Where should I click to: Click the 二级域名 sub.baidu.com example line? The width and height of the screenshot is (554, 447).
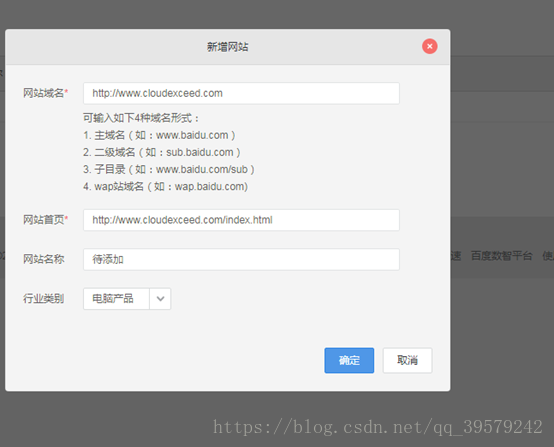[x=162, y=152]
